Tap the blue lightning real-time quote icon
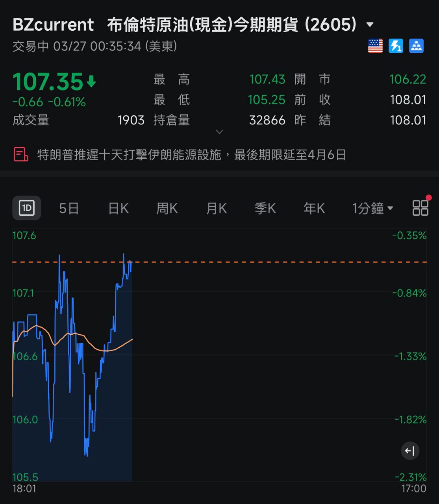Screen dimensions: 439x504 pyautogui.click(x=396, y=46)
